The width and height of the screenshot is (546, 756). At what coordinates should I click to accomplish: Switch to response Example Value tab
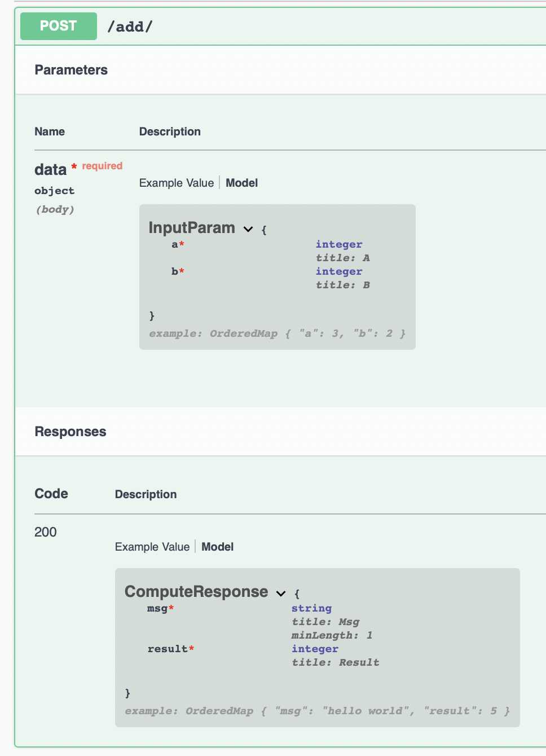coord(152,547)
